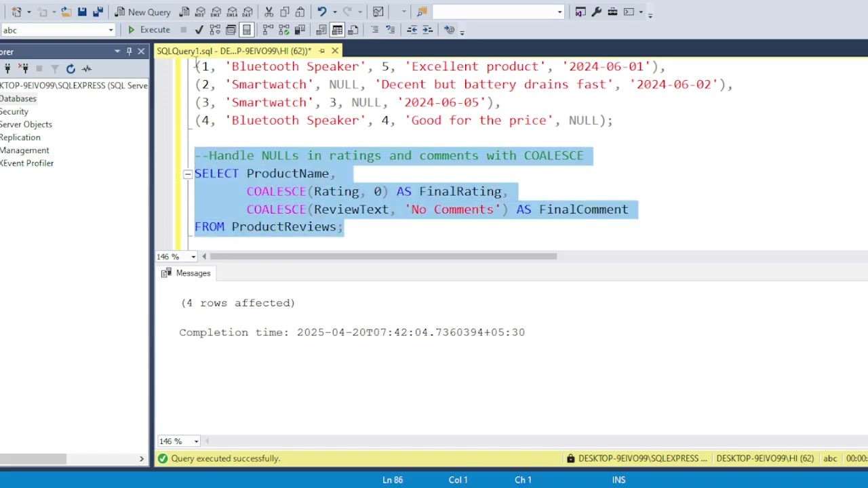Open new DAX query

pos(248,12)
